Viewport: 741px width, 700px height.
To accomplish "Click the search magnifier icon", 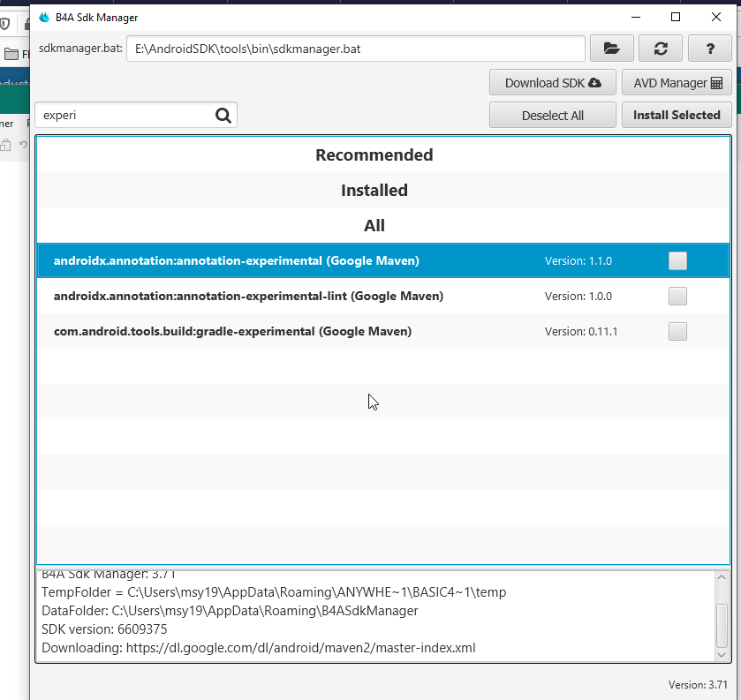I will click(x=223, y=116).
